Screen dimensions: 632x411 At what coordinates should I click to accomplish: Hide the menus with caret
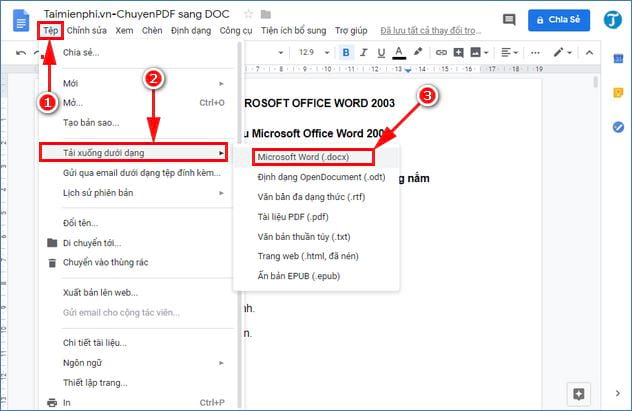(x=589, y=52)
